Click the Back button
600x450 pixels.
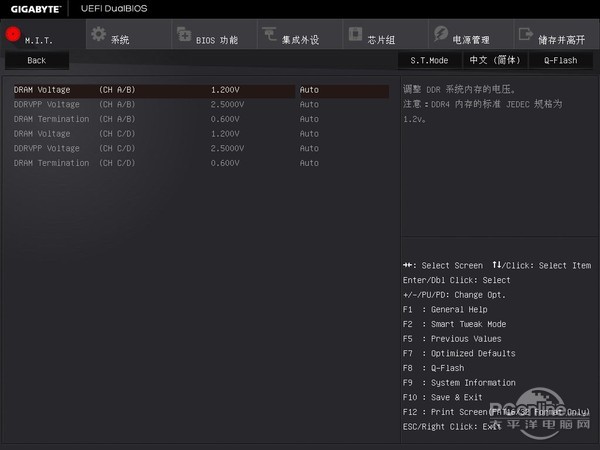click(x=37, y=60)
